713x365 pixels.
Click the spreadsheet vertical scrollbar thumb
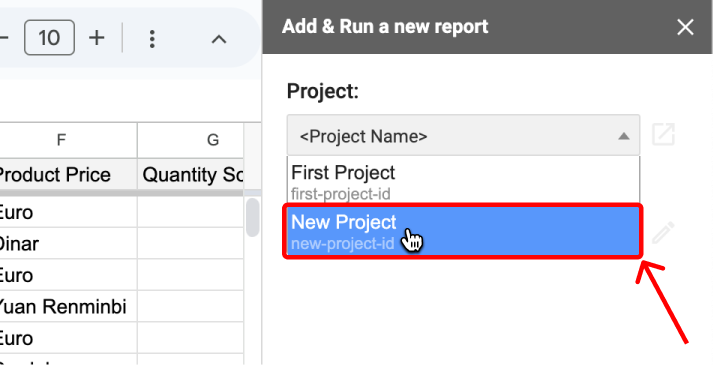pyautogui.click(x=253, y=217)
